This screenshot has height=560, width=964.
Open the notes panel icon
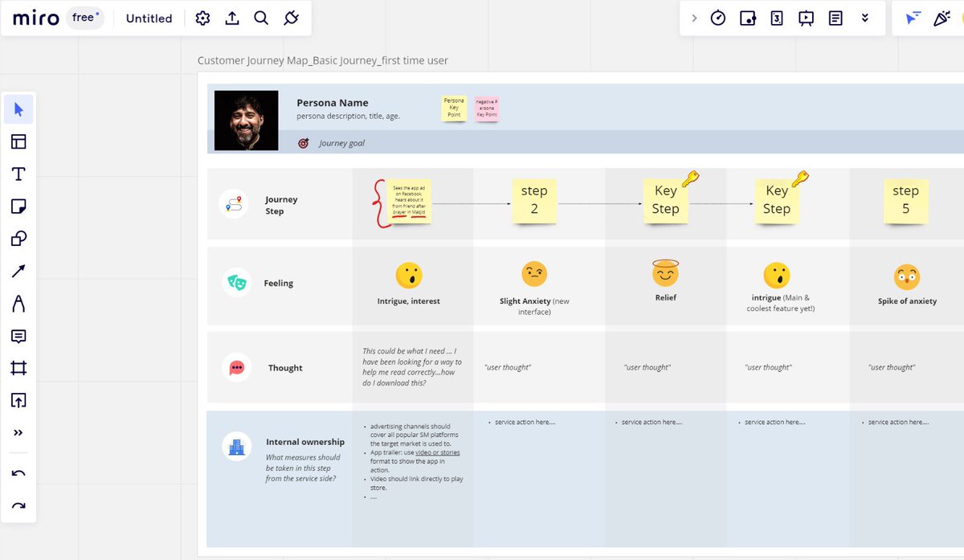[835, 18]
